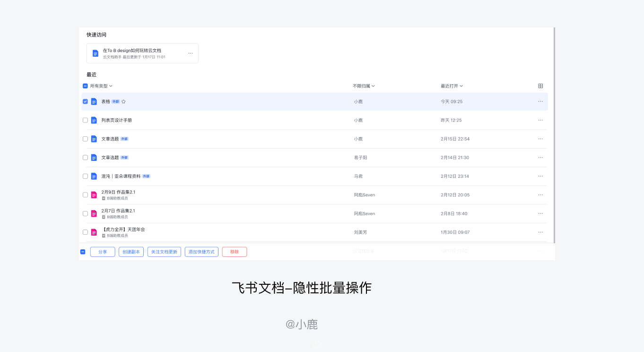Click pink file icon of 【虎力全开】天团年会
The width and height of the screenshot is (644, 352).
(x=94, y=232)
